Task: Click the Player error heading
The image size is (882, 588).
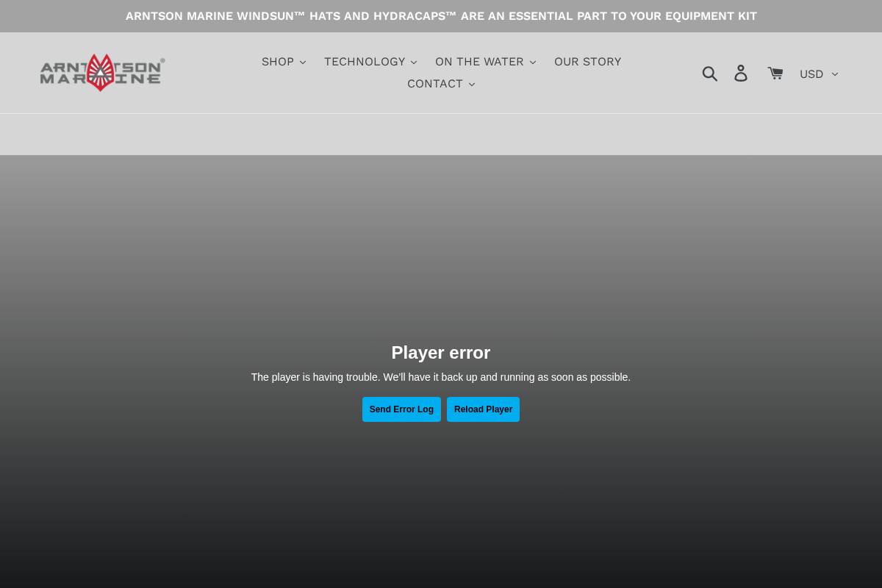Action: click(x=441, y=353)
